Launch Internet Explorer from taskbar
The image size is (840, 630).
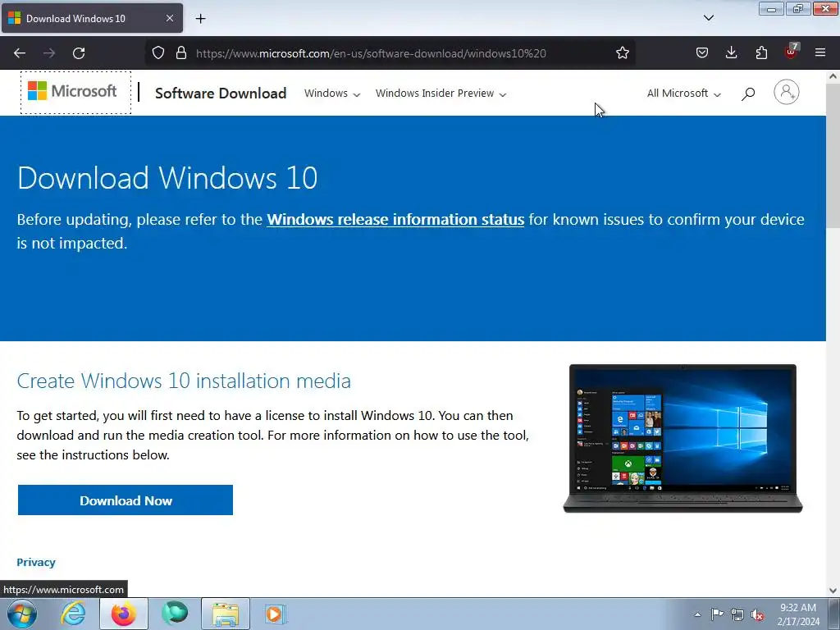(x=73, y=614)
